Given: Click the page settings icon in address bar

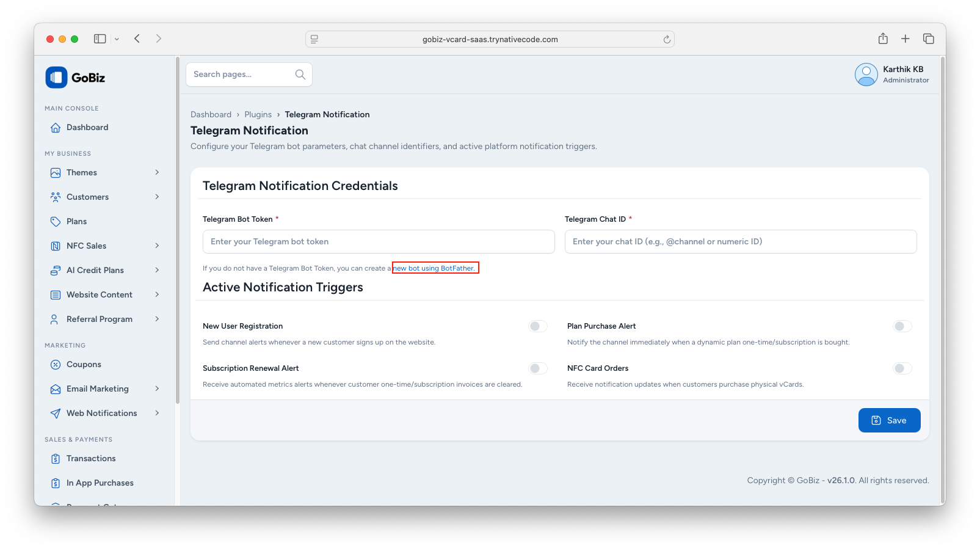Looking at the screenshot, I should click(314, 39).
